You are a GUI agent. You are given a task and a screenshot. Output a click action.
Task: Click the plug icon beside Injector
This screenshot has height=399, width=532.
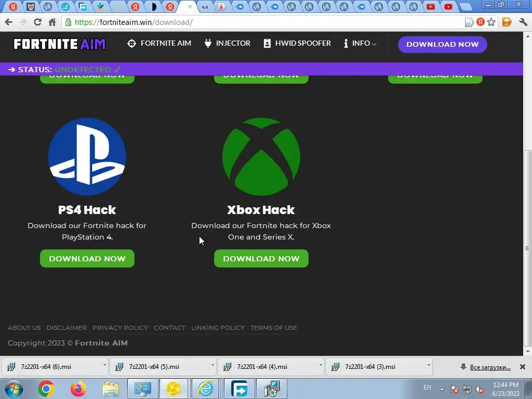(x=208, y=44)
